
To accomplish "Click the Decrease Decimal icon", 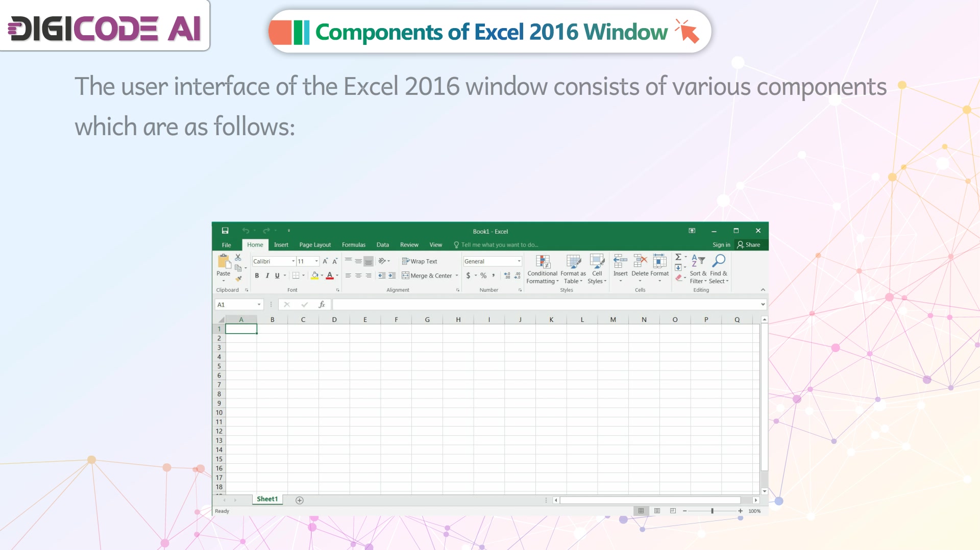I will (x=518, y=276).
